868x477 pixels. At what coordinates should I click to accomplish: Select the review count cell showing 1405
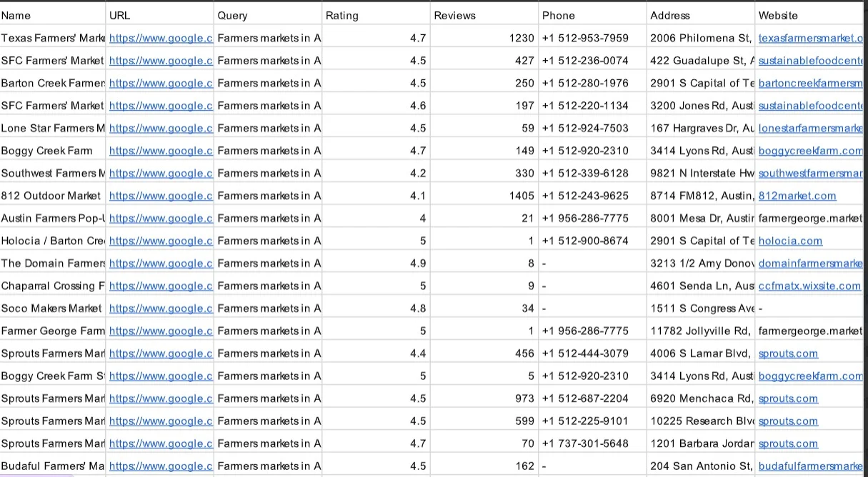click(x=484, y=196)
